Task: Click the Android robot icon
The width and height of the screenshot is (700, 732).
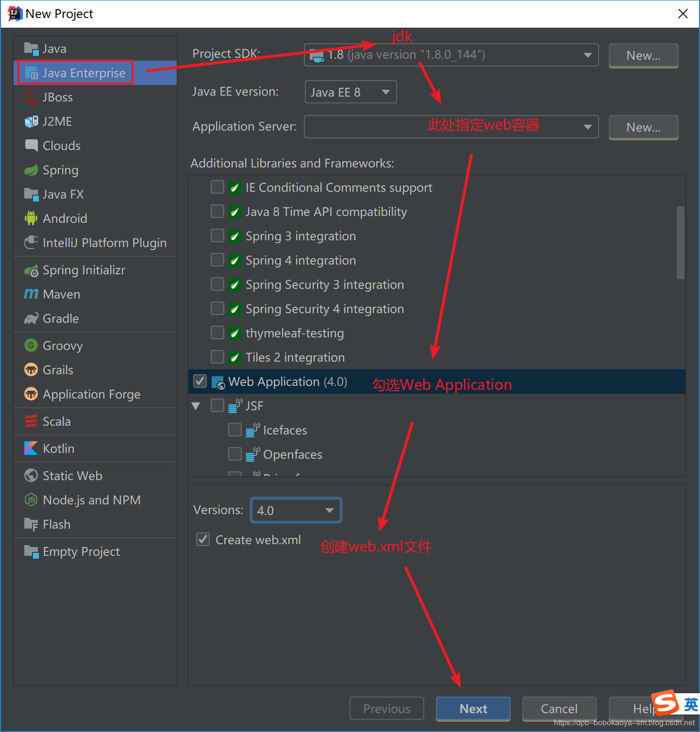Action: click(31, 218)
